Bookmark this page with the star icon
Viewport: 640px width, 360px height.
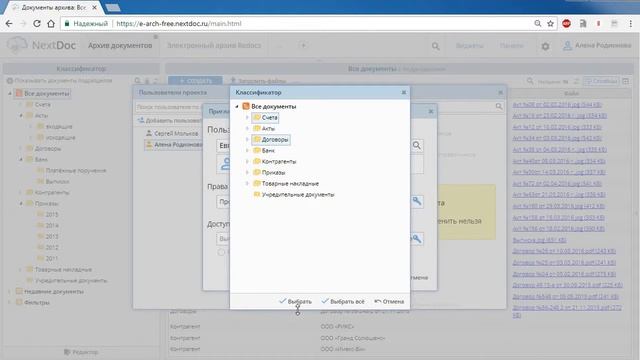(x=550, y=24)
